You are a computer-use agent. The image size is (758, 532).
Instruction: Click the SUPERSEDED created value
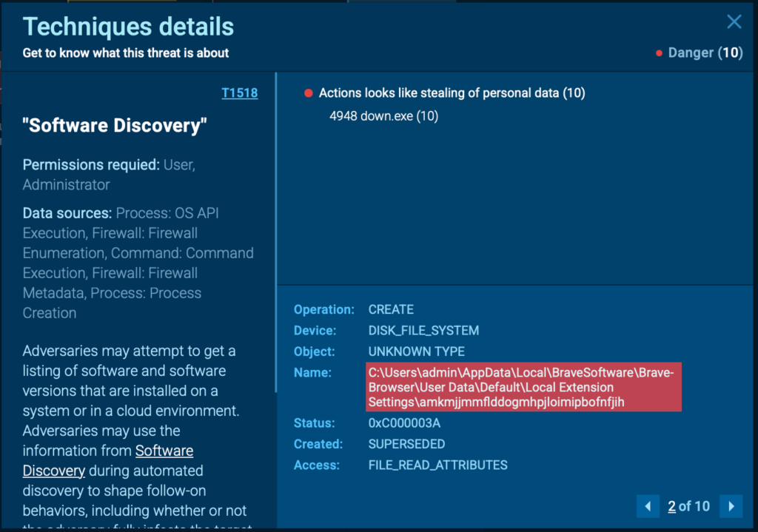[406, 444]
